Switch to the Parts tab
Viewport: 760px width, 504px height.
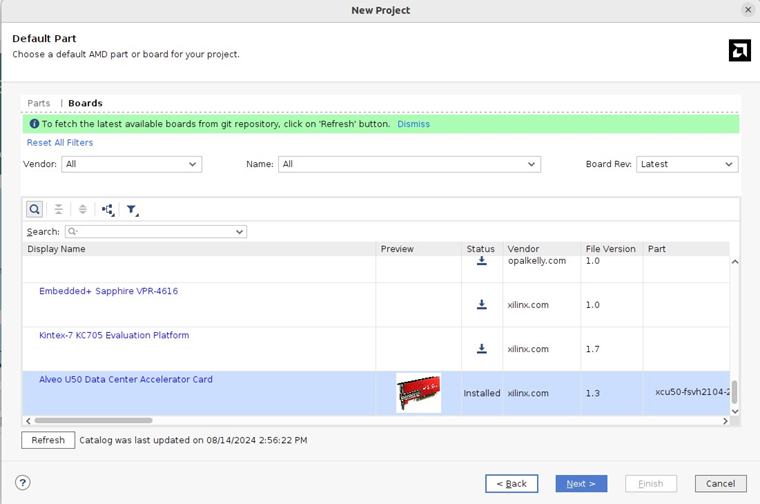39,103
